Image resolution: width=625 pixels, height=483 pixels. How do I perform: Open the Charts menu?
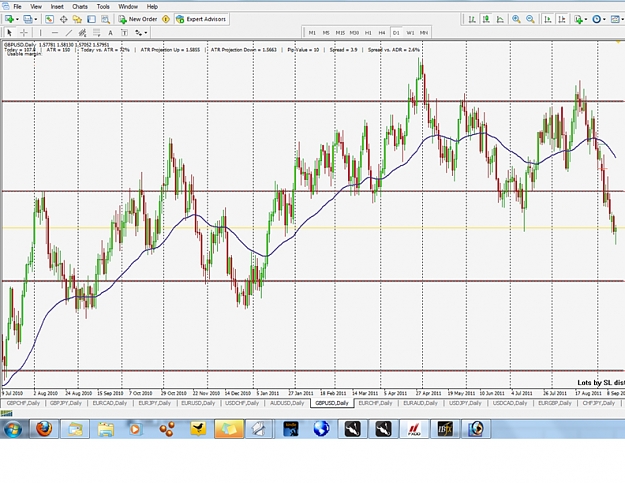pyautogui.click(x=80, y=6)
